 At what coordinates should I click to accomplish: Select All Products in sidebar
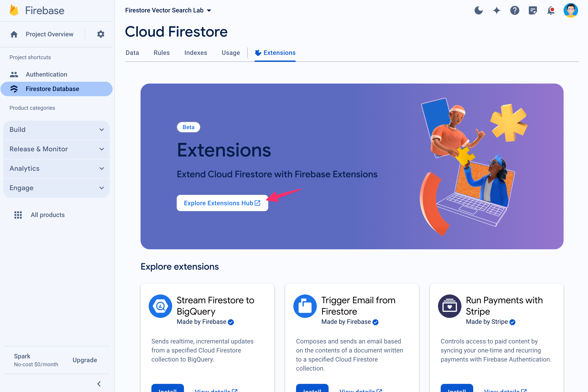click(47, 215)
